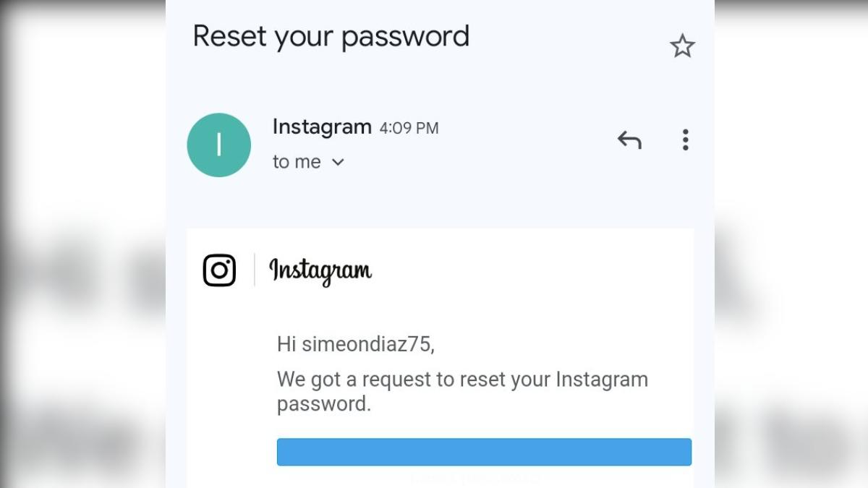Tap the 4:09 PM timestamp
The height and width of the screenshot is (488, 868).
click(x=409, y=128)
